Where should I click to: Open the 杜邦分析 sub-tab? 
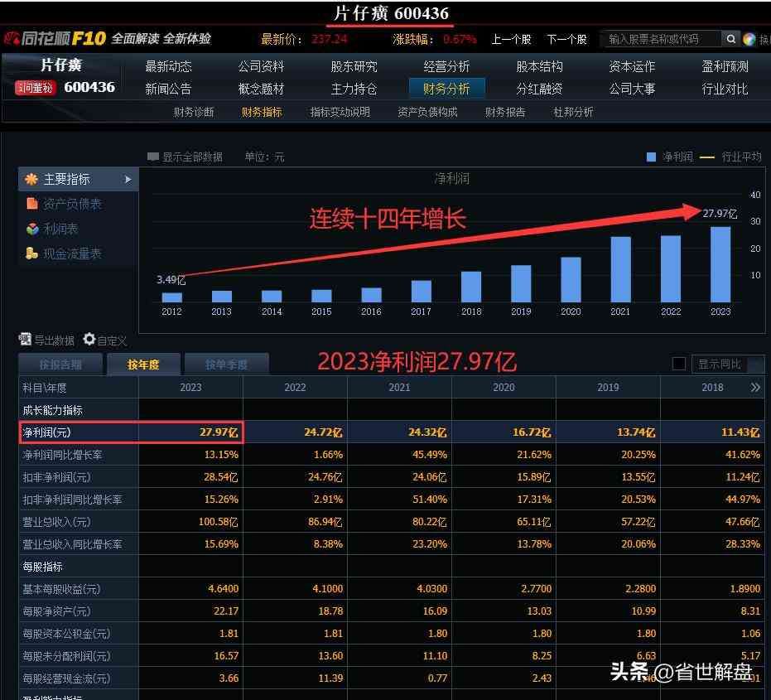[573, 112]
